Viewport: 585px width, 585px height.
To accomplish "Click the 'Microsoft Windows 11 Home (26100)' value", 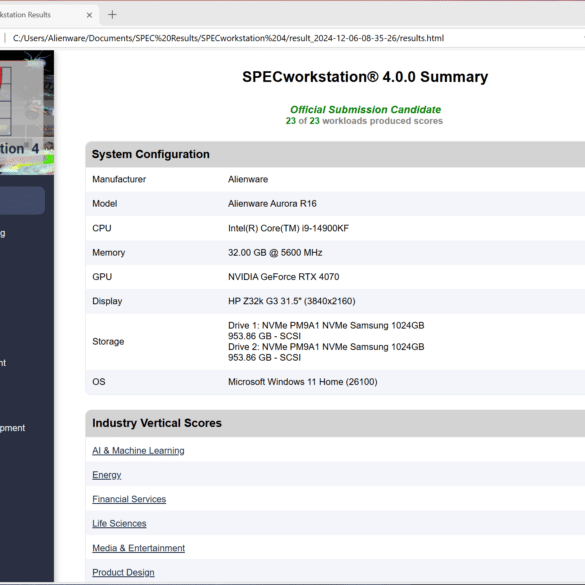I will pos(303,382).
